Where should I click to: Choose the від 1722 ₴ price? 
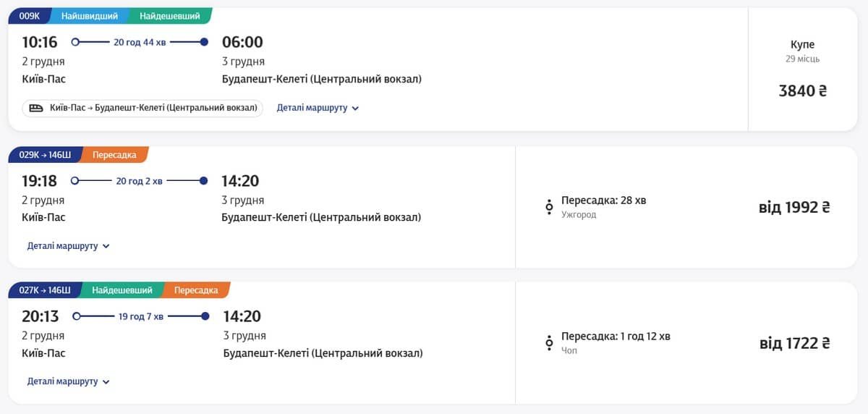(x=793, y=343)
